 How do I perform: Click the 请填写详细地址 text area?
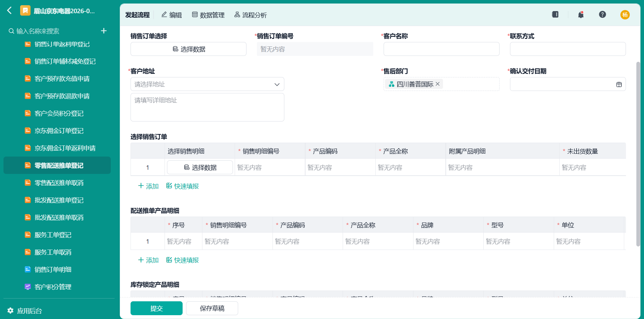207,107
